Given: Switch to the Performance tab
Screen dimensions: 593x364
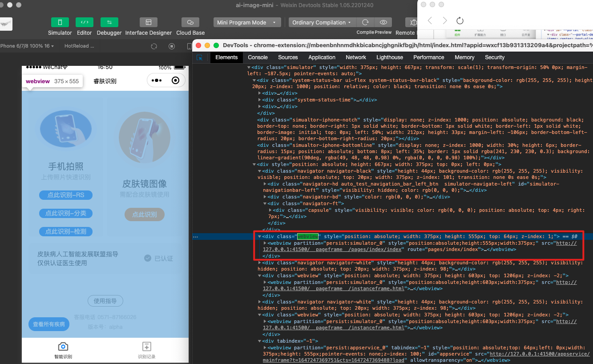Looking at the screenshot, I should pos(429,57).
